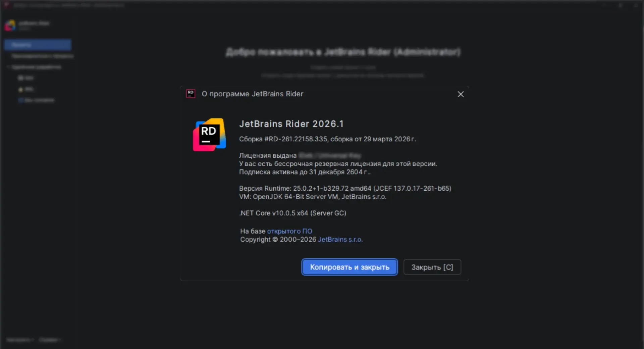644x349 pixels.
Task: Click the blue Dev Containers icon in sidebar
Action: click(x=21, y=100)
